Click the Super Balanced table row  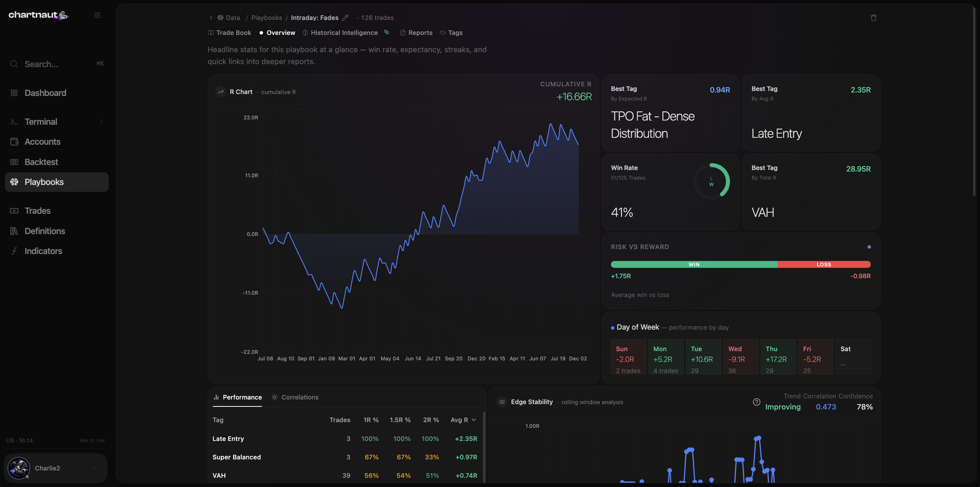345,457
